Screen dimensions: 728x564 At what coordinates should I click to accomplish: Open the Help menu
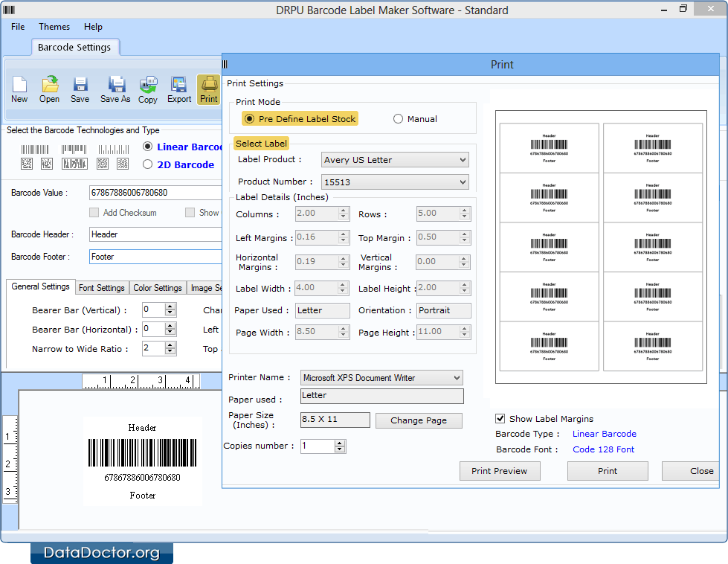pyautogui.click(x=93, y=27)
